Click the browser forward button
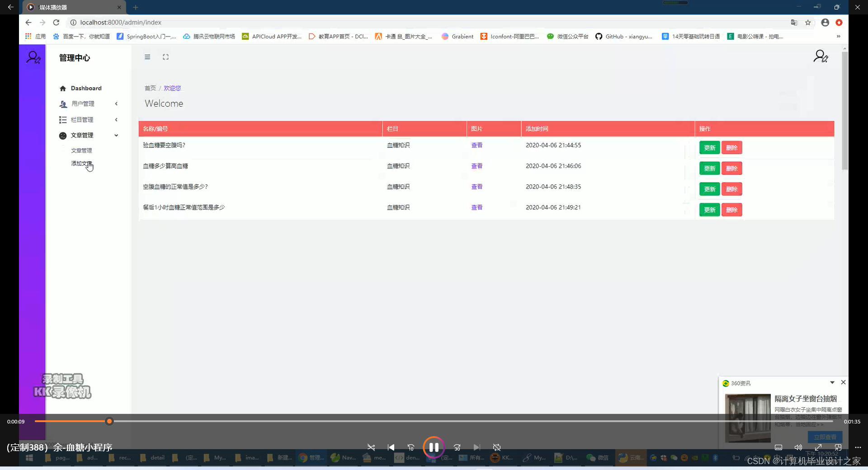Viewport: 868px width, 470px height. pos(42,22)
